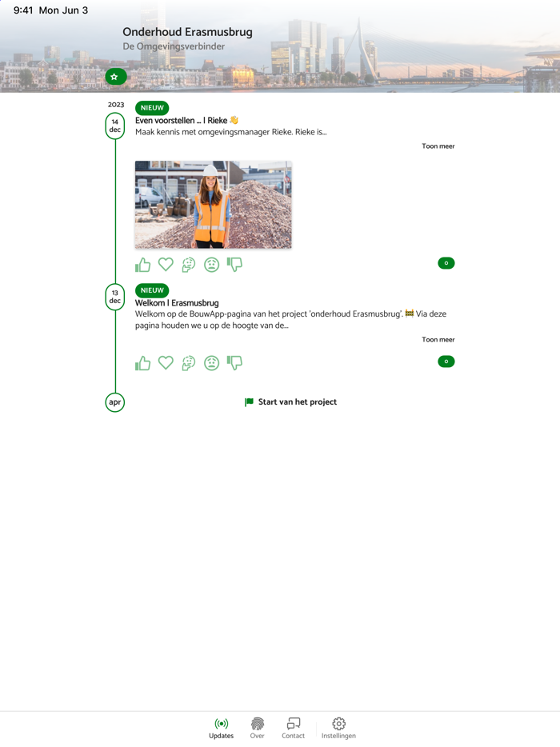Select the apr timeline marker

tap(115, 402)
